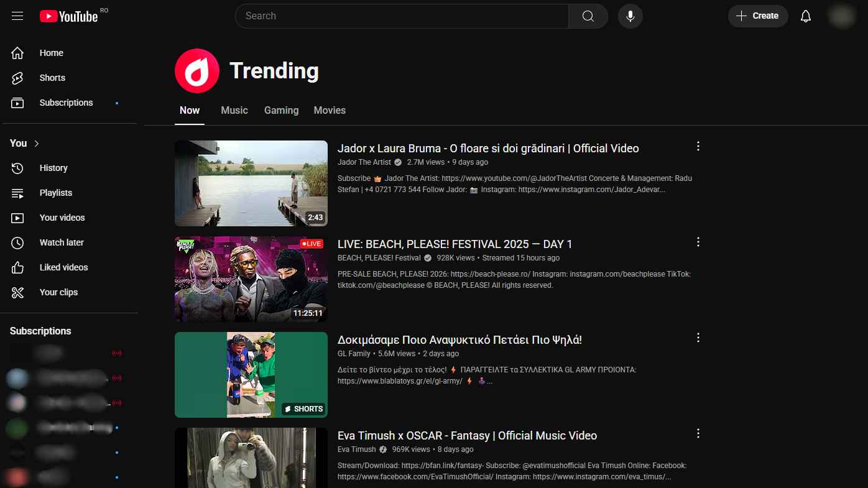Switch to the Music tab

[234, 111]
